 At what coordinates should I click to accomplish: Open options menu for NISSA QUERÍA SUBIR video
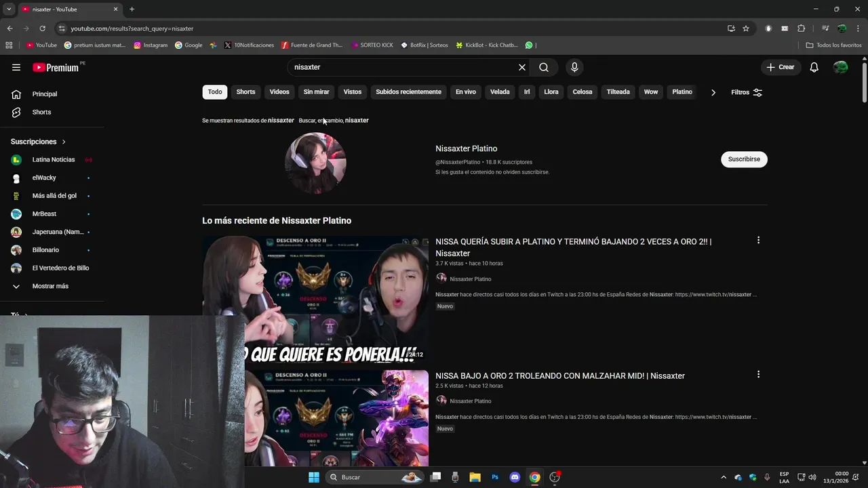pos(758,240)
